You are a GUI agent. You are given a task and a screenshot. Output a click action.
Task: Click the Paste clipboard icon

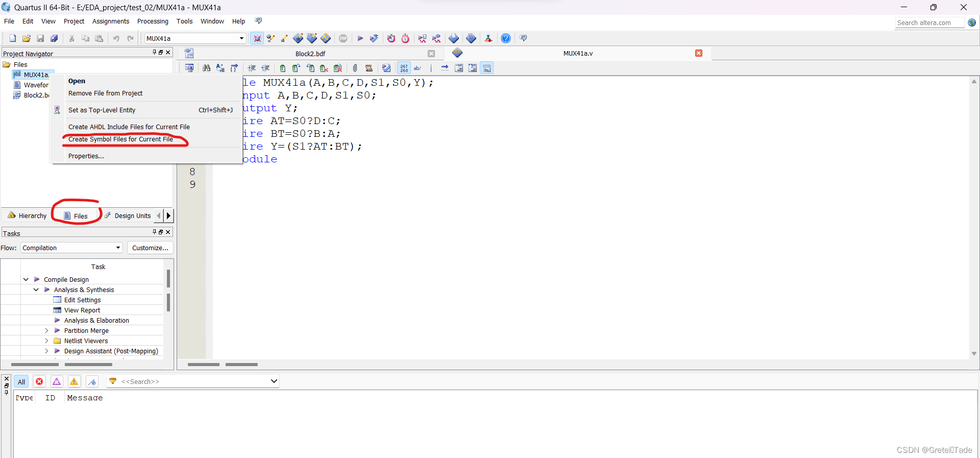click(x=99, y=38)
